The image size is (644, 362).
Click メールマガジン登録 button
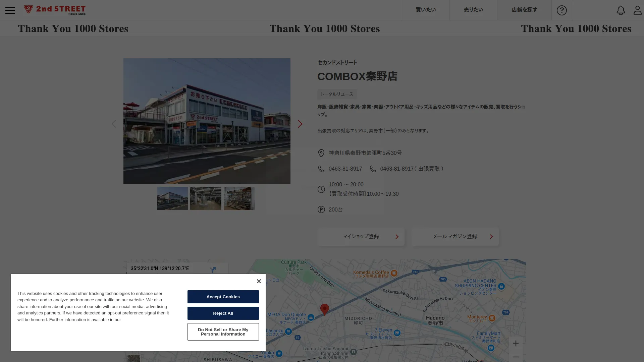(455, 237)
